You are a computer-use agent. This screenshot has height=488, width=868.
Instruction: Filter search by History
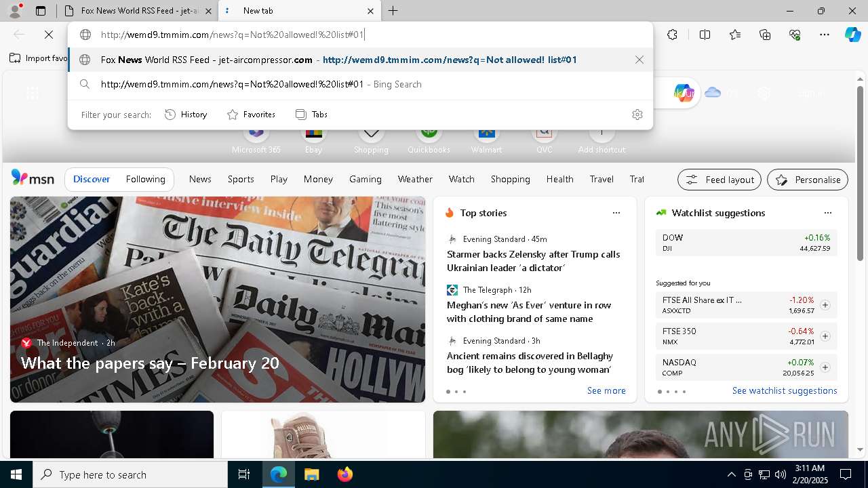pyautogui.click(x=186, y=115)
